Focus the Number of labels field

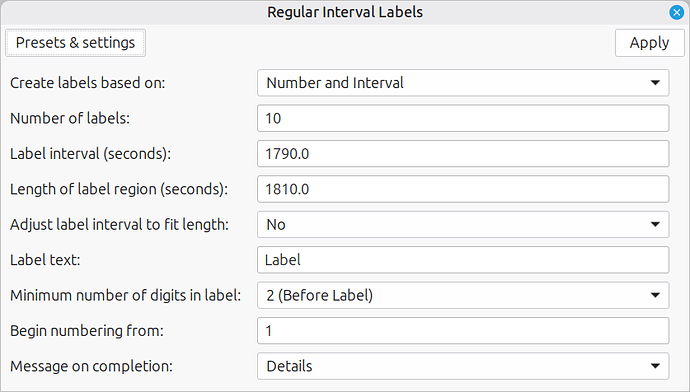click(463, 118)
